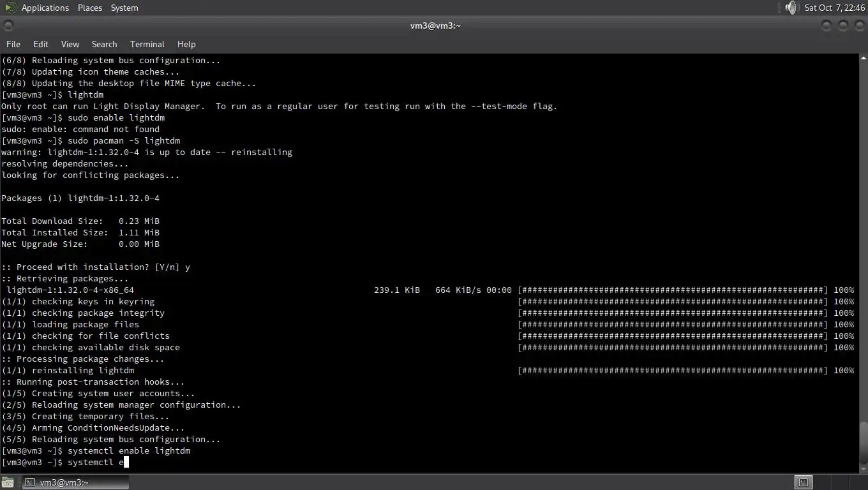Screen dimensions: 868x490
Task: Click the 'Total Installed Size: 1.11 MiB' line
Action: 80,232
